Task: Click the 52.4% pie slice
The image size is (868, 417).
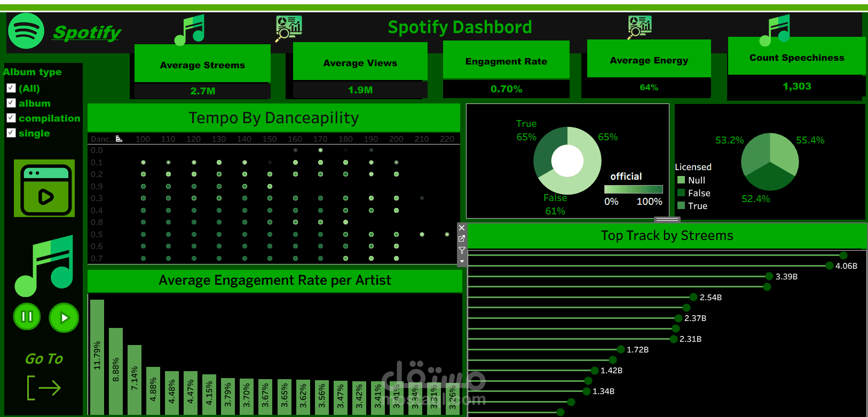Action: coord(769,177)
